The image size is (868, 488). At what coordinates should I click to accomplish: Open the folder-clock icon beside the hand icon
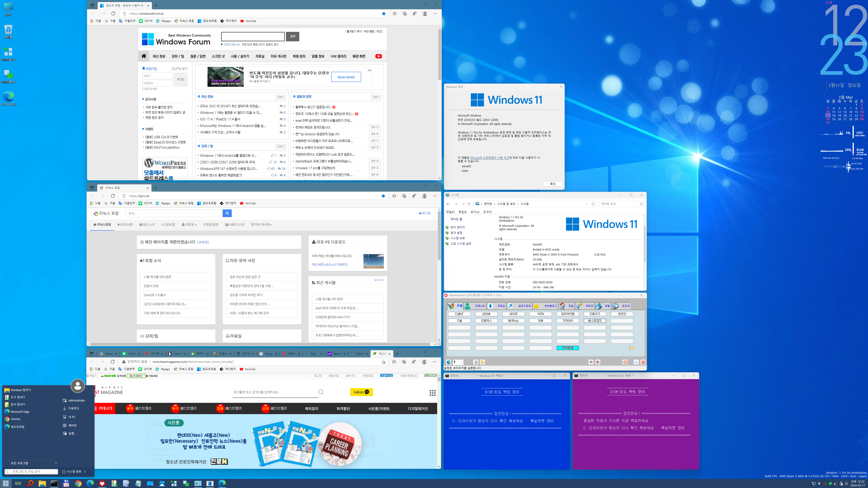tap(483, 362)
